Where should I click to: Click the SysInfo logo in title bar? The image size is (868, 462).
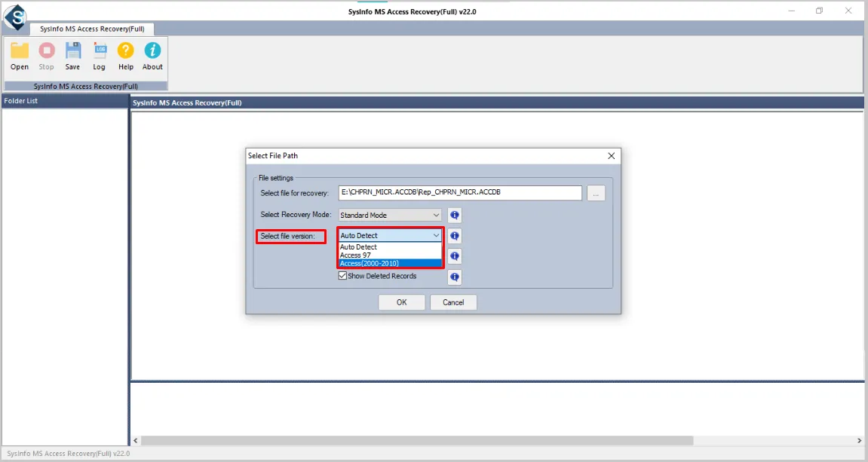click(x=15, y=17)
